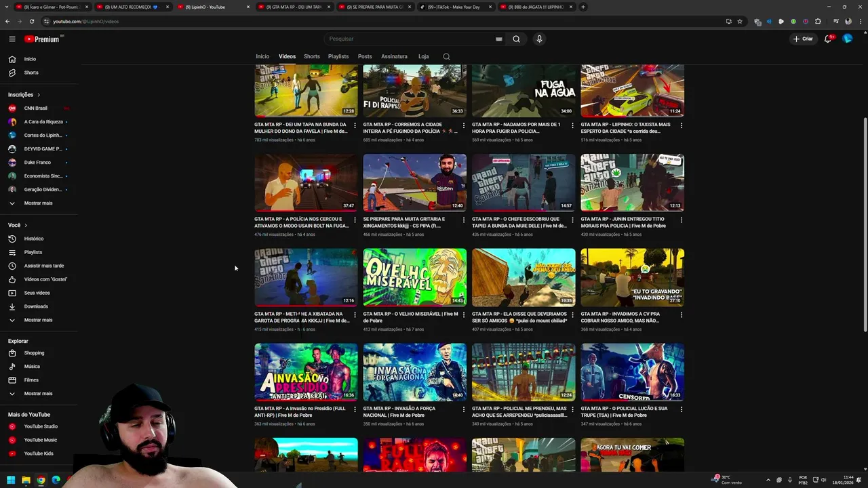The width and height of the screenshot is (868, 488).
Task: Open the notifications bell
Action: point(828,39)
